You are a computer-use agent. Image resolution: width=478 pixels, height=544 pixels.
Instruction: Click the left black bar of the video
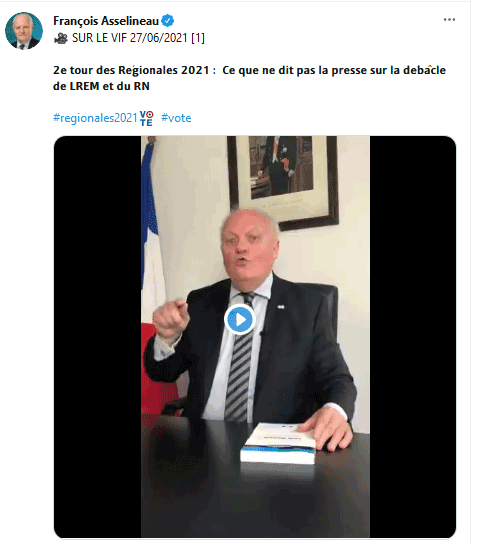click(x=97, y=337)
